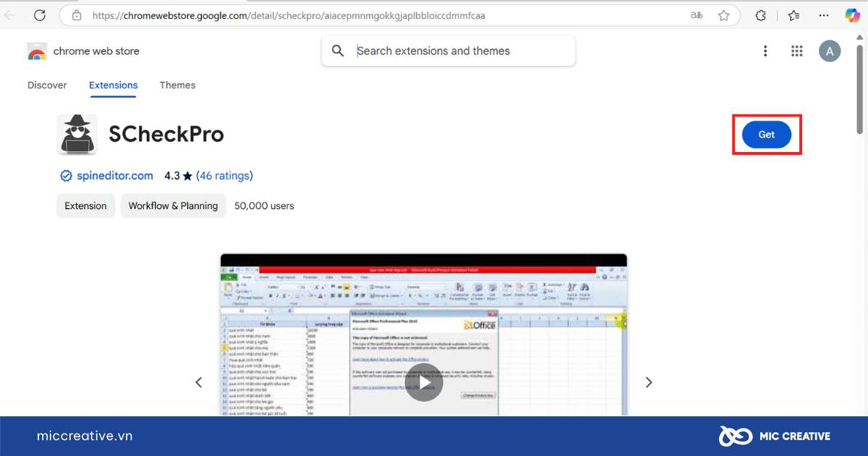
Task: View site info via the lock icon
Action: [x=77, y=15]
